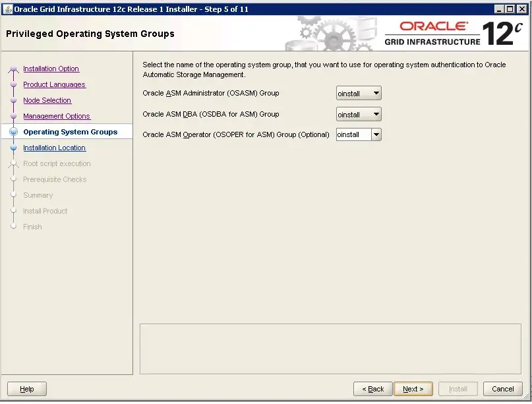This screenshot has height=404, width=532.
Task: Click the Oracle ASM Administrator (OSASM) Group label
Action: coord(211,93)
